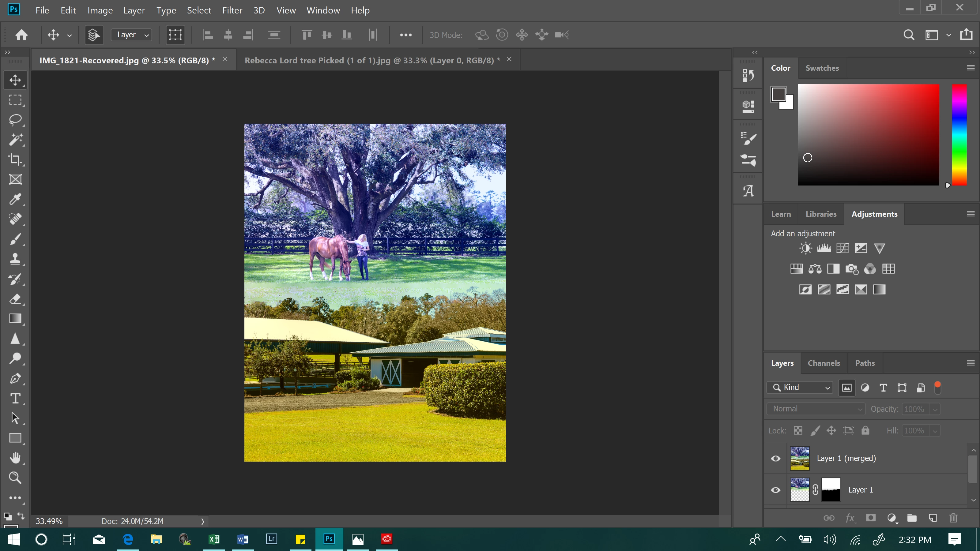
Task: Open Lightroom from the Windows taskbar
Action: [271, 539]
